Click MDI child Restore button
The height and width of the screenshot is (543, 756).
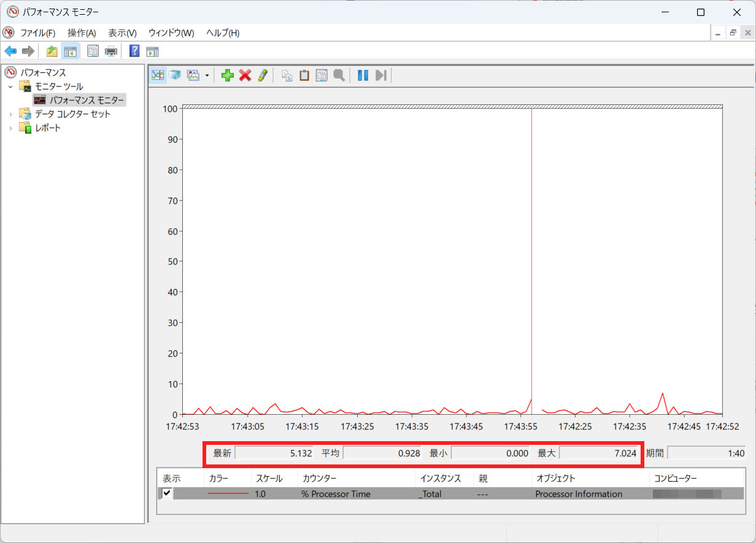click(733, 33)
